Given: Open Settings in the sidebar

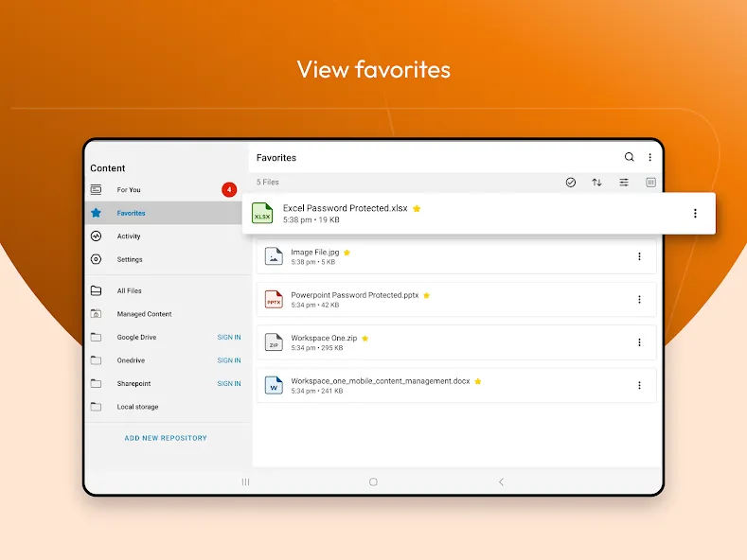Looking at the screenshot, I should click(164, 259).
